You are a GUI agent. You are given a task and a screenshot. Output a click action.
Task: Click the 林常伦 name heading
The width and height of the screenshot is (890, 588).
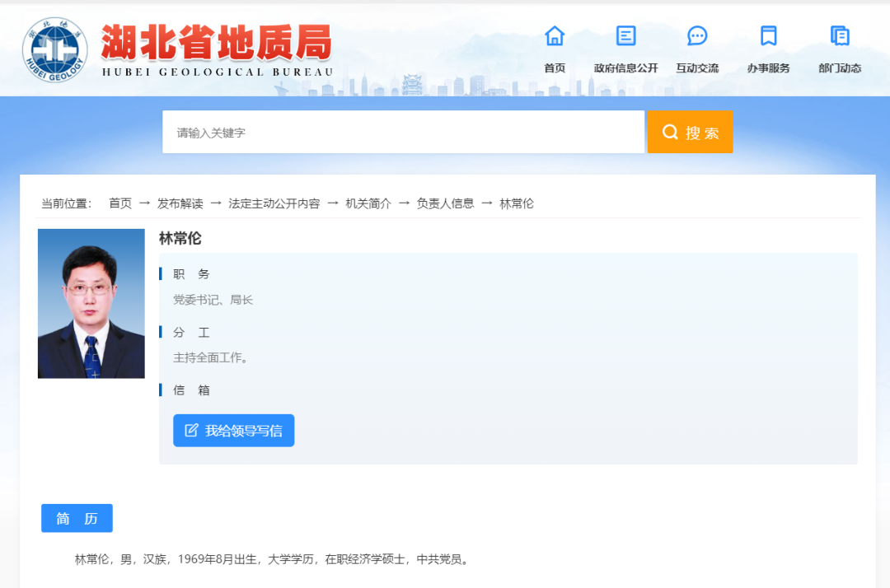180,238
